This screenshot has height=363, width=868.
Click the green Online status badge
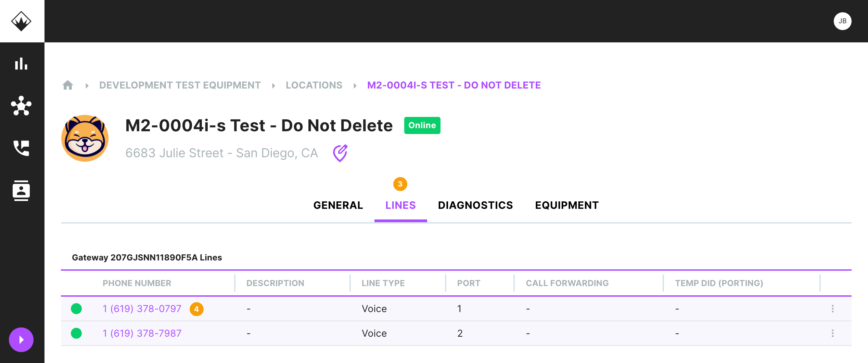pyautogui.click(x=422, y=125)
